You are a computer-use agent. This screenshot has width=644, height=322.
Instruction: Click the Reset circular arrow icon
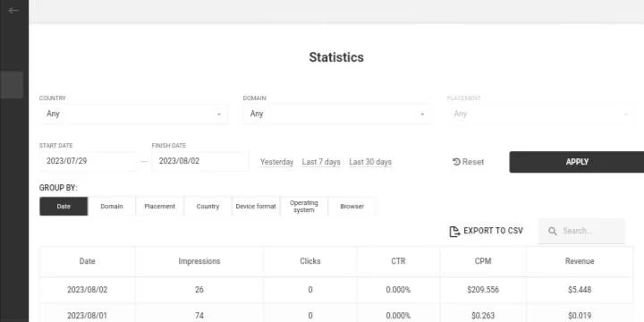(456, 162)
